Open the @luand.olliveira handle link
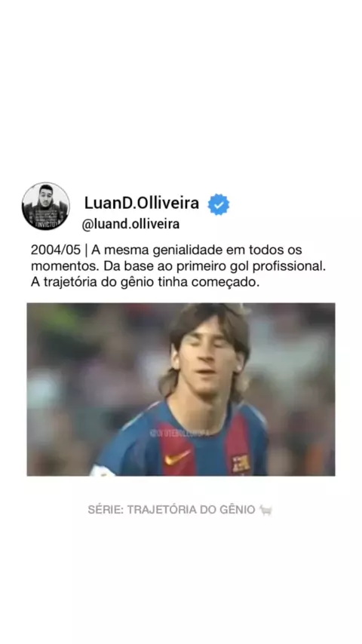 point(130,224)
